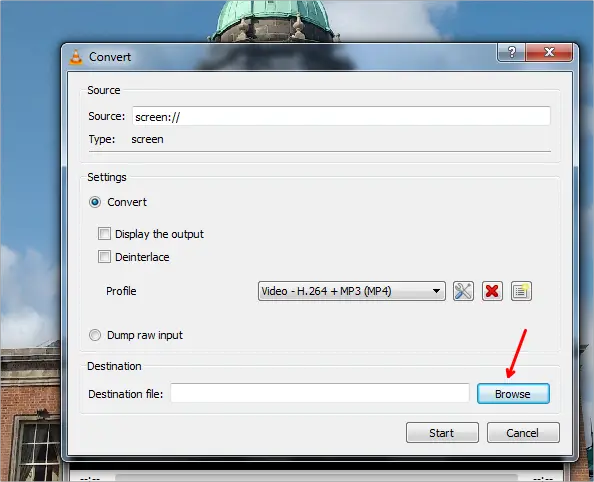Click the Convert title bar text

(110, 57)
